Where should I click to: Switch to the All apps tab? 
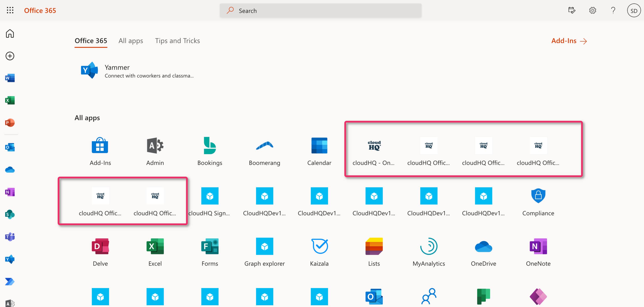coord(131,41)
